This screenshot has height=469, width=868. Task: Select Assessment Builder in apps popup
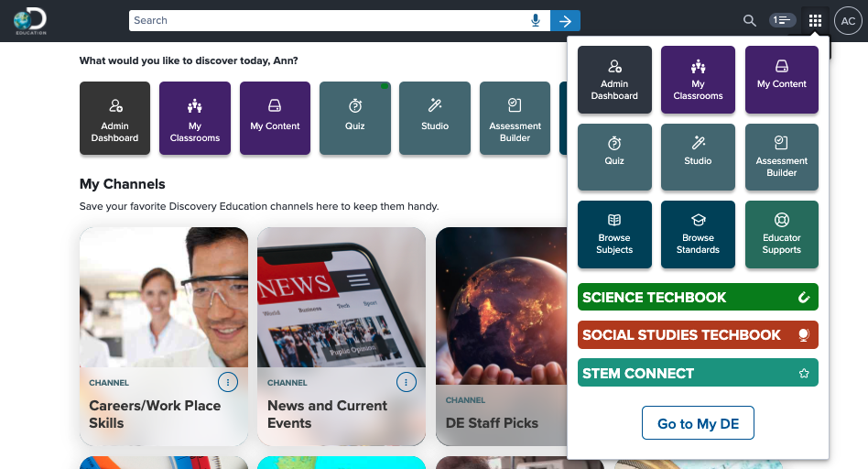(782, 157)
